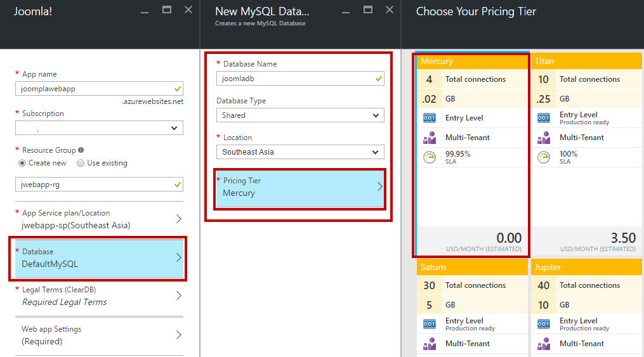Click Jupiter tier Multi-Tenant icon

pos(543,344)
